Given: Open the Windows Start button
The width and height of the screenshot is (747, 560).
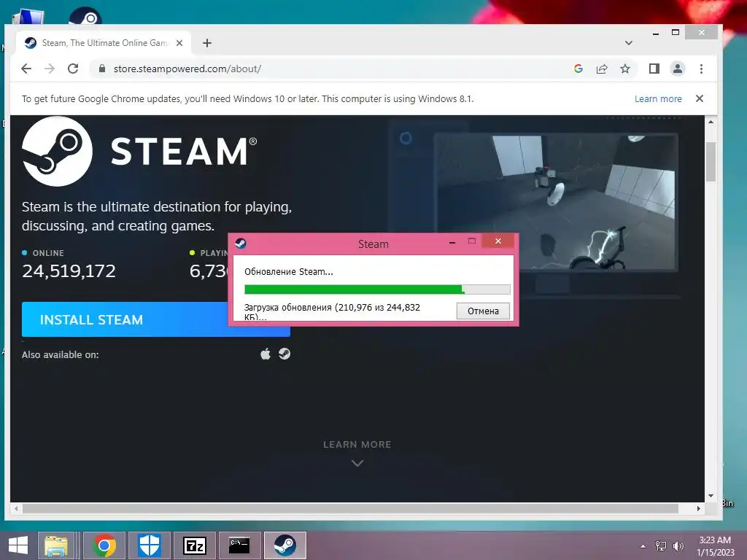Looking at the screenshot, I should [x=18, y=545].
